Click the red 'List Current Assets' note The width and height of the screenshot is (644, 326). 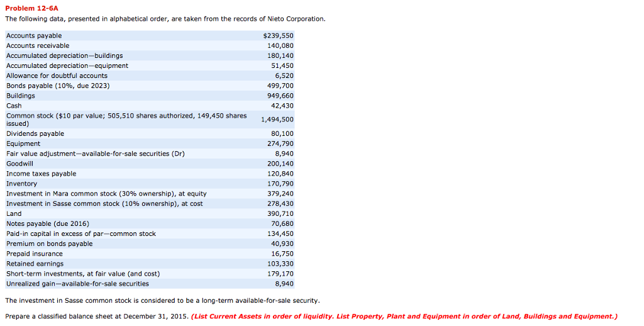404,317
